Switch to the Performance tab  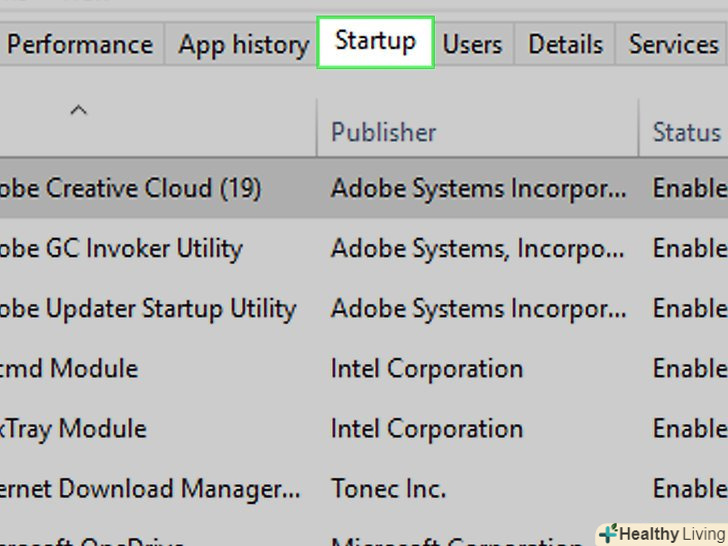(80, 45)
